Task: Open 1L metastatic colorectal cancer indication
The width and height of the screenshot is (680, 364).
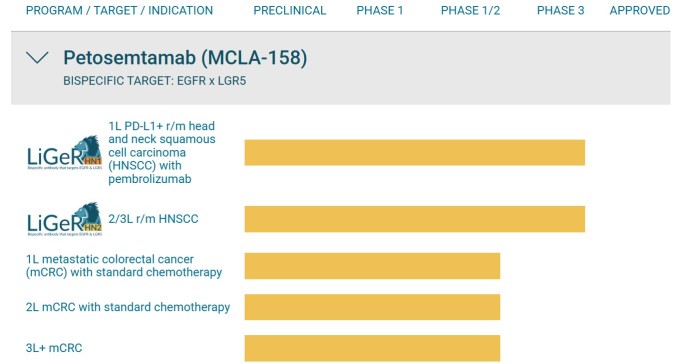Action: click(x=124, y=266)
